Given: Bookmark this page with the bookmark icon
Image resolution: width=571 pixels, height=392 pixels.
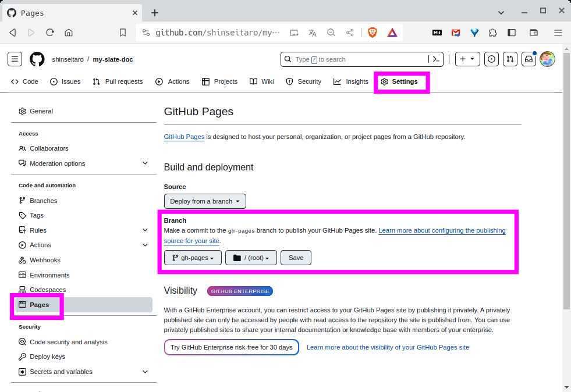Looking at the screenshot, I should (123, 33).
